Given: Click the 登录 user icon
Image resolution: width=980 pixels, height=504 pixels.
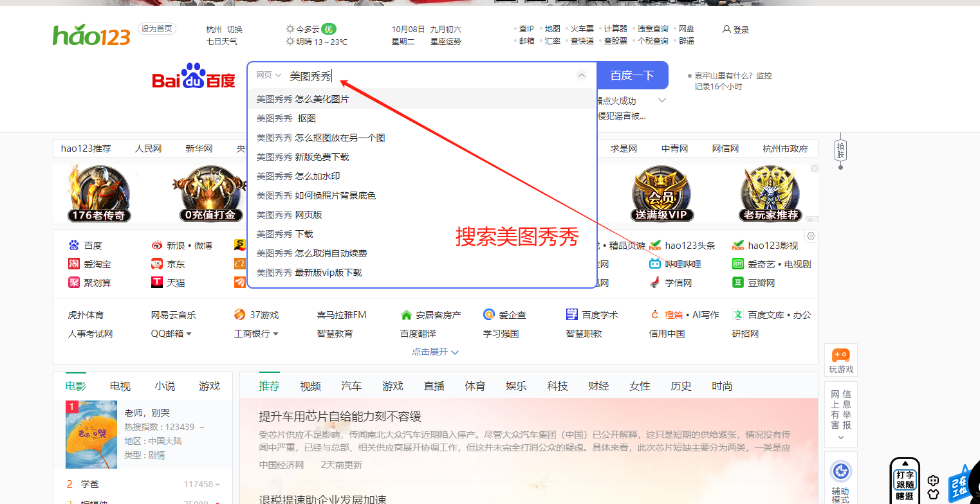Looking at the screenshot, I should pos(726,30).
